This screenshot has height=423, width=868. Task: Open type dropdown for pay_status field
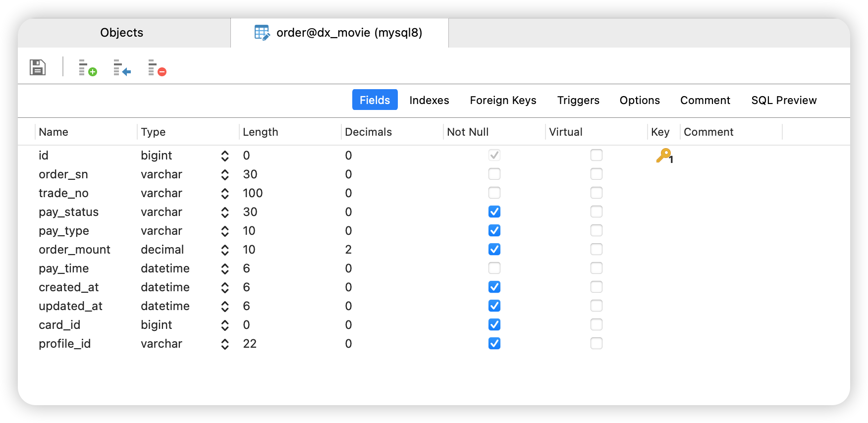[225, 212]
